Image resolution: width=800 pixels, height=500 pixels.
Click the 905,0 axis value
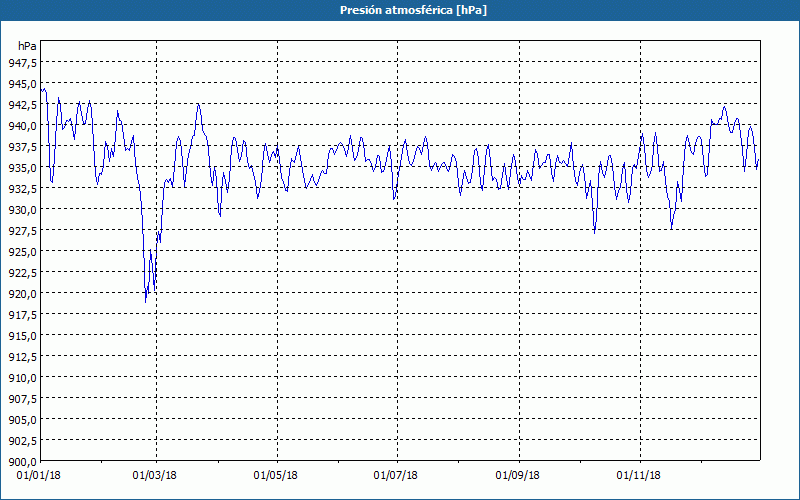point(22,420)
